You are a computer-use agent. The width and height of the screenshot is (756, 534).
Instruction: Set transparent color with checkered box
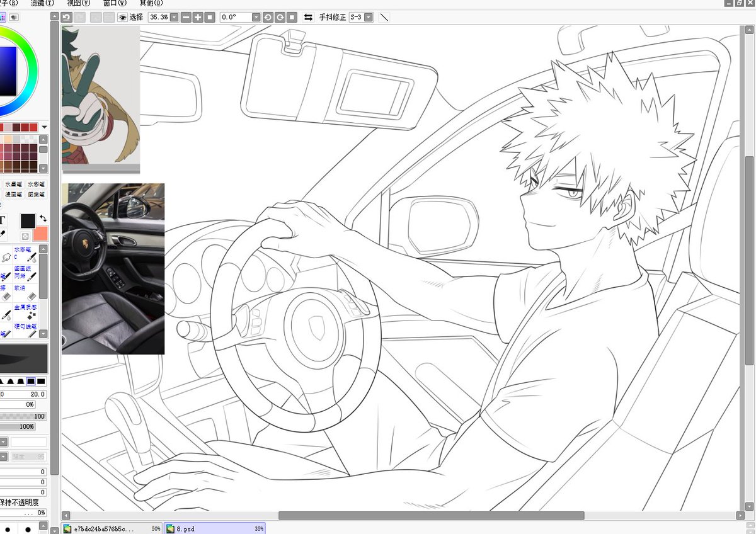click(25, 236)
